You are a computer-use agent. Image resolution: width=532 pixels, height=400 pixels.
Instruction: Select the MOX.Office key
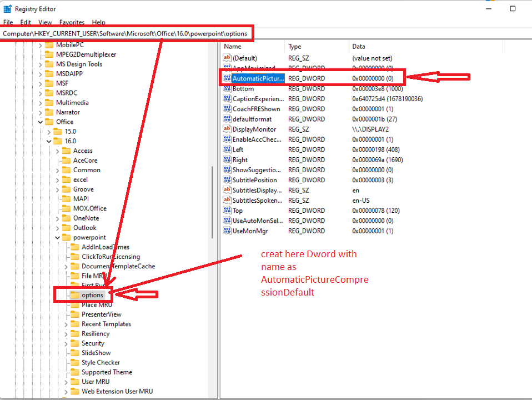(90, 208)
